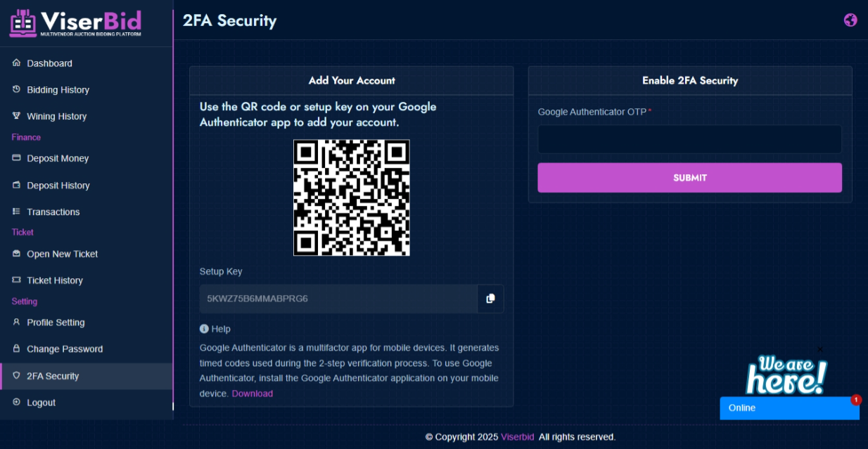Copy the setup key with the copy icon
This screenshot has width=868, height=449.
pos(490,299)
